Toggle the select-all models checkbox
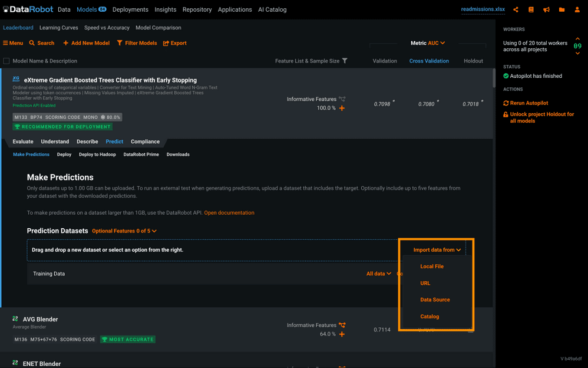The width and height of the screenshot is (588, 368). [x=6, y=61]
